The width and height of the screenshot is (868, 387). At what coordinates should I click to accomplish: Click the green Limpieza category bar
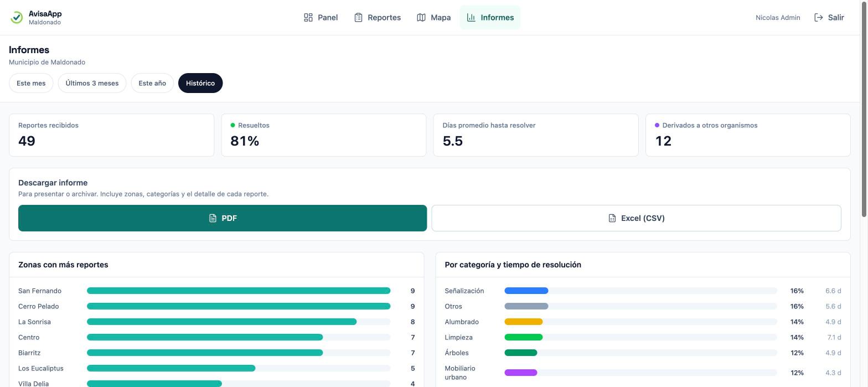tap(523, 337)
